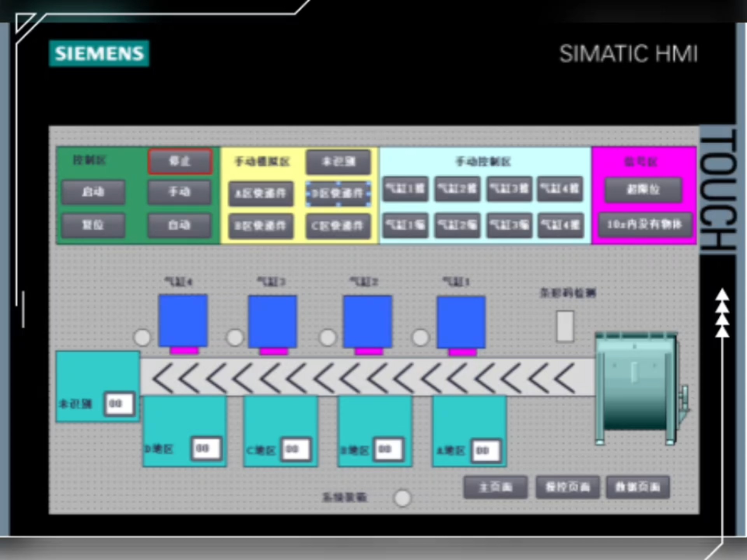Click the barcode detection sensor rectangle
The height and width of the screenshot is (560, 747).
[x=565, y=326]
